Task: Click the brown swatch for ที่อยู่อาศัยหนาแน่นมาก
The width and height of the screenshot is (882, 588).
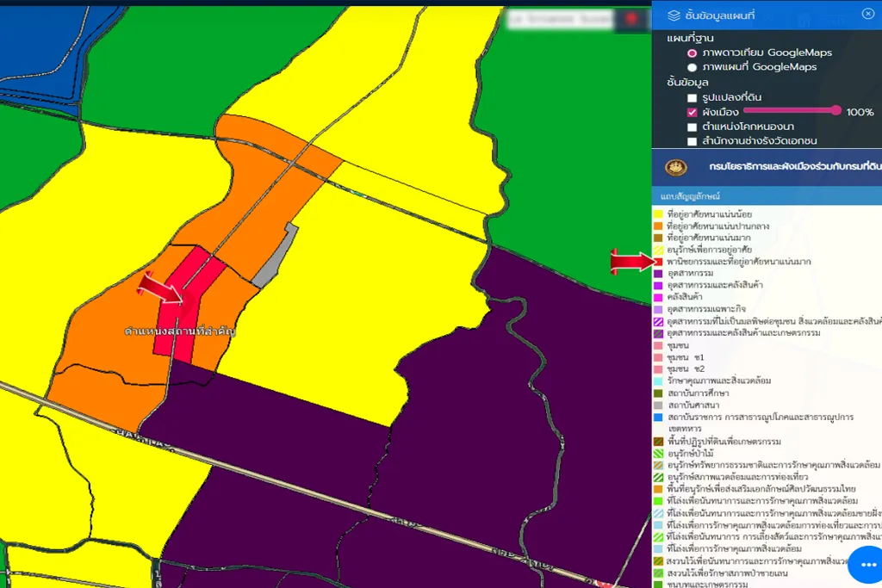Action: click(x=657, y=238)
